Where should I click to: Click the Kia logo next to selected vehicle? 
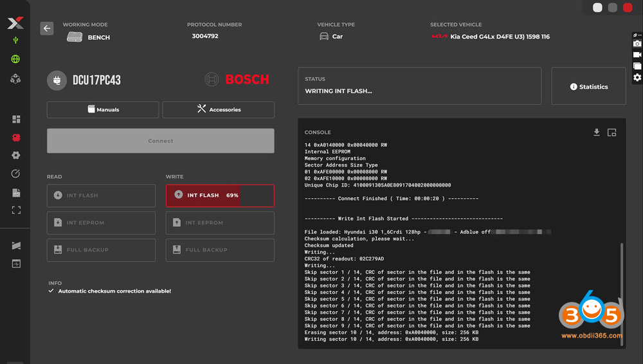[439, 36]
